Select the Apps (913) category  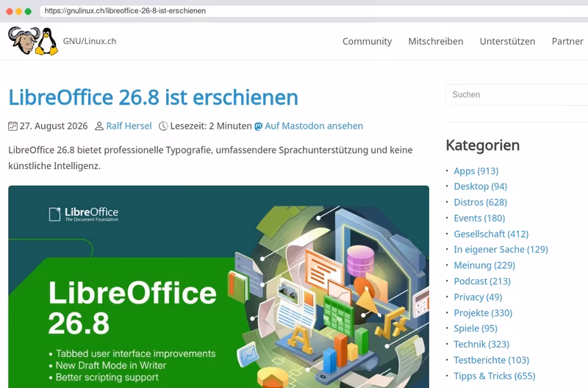click(x=476, y=171)
